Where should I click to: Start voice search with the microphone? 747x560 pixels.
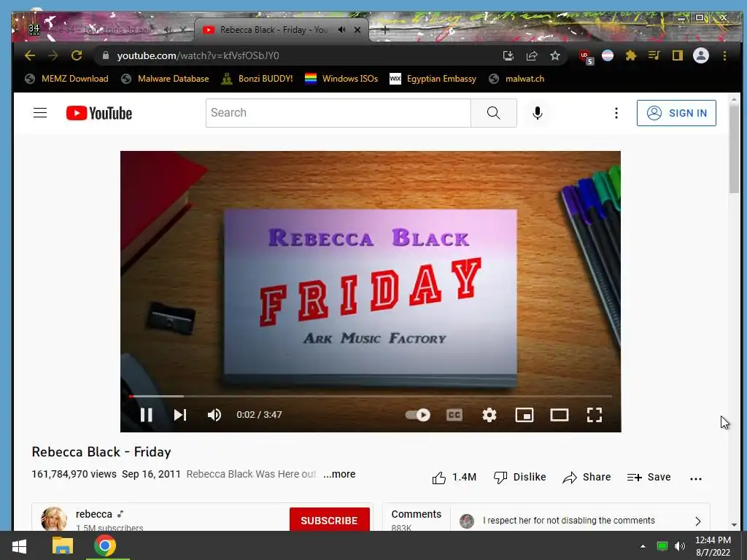pos(538,113)
